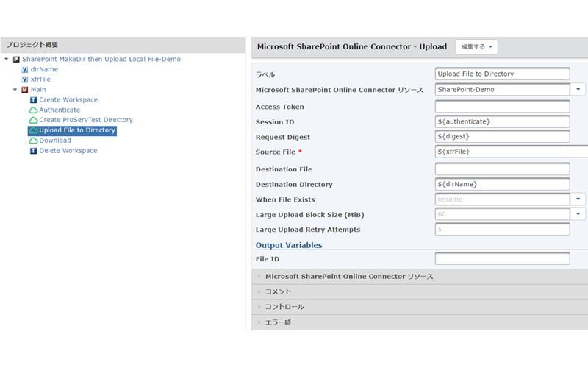Collapse the Main module tree node
This screenshot has height=368, width=588.
pyautogui.click(x=15, y=90)
